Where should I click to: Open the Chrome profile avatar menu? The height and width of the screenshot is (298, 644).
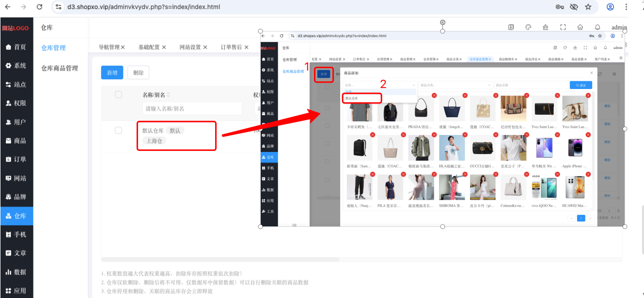tap(611, 7)
